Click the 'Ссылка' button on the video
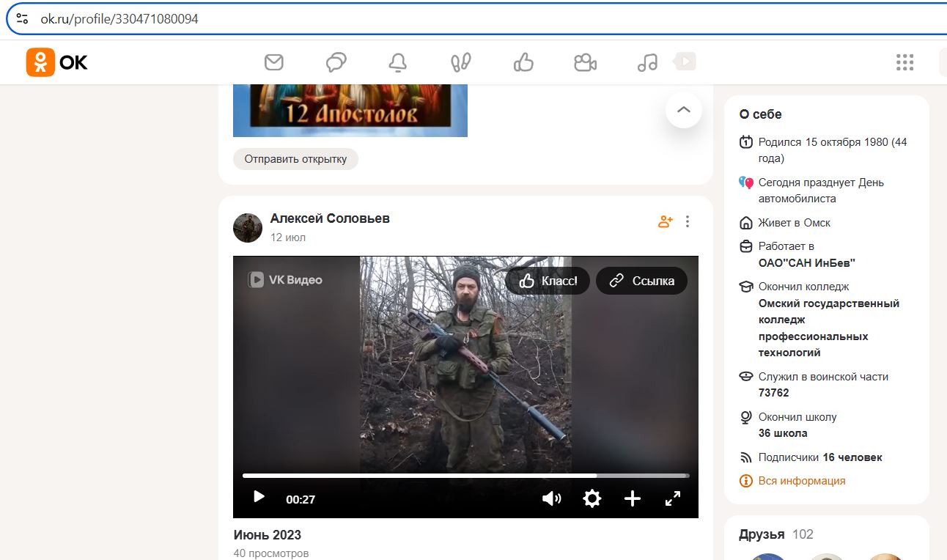The height and width of the screenshot is (560, 947). pos(641,281)
